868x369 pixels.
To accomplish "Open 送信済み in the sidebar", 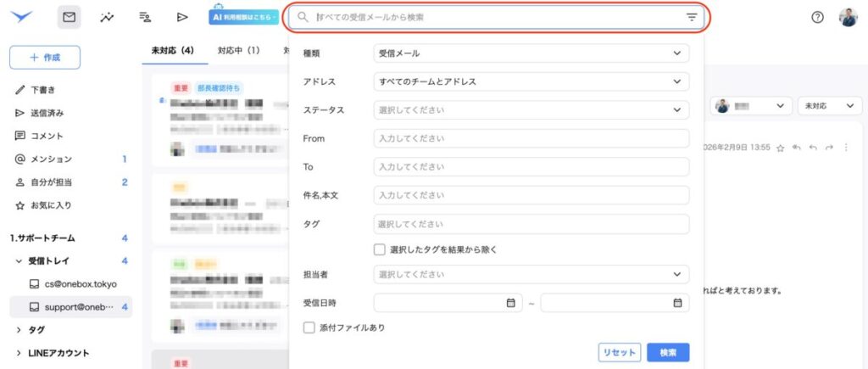I will coord(47,113).
